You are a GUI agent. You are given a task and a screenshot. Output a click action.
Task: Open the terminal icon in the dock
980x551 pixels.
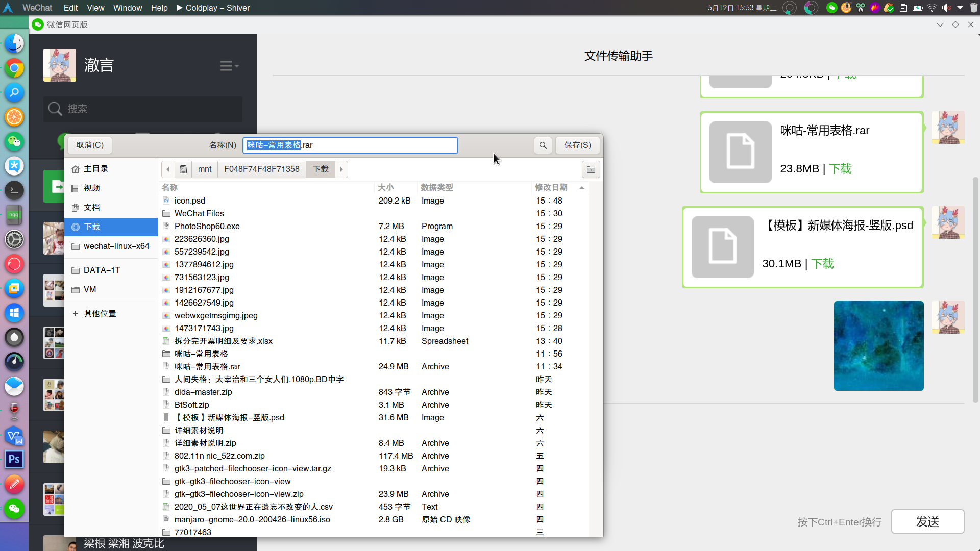tap(14, 190)
